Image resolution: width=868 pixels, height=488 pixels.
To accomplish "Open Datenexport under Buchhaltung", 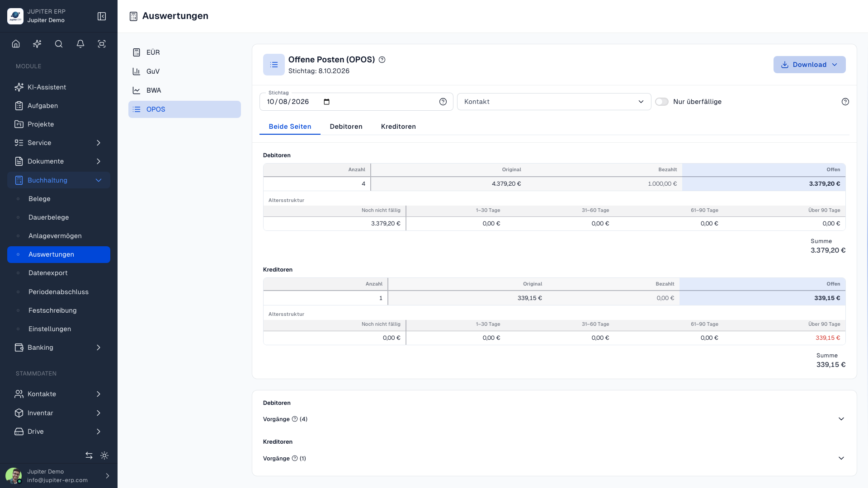I will coord(59,273).
